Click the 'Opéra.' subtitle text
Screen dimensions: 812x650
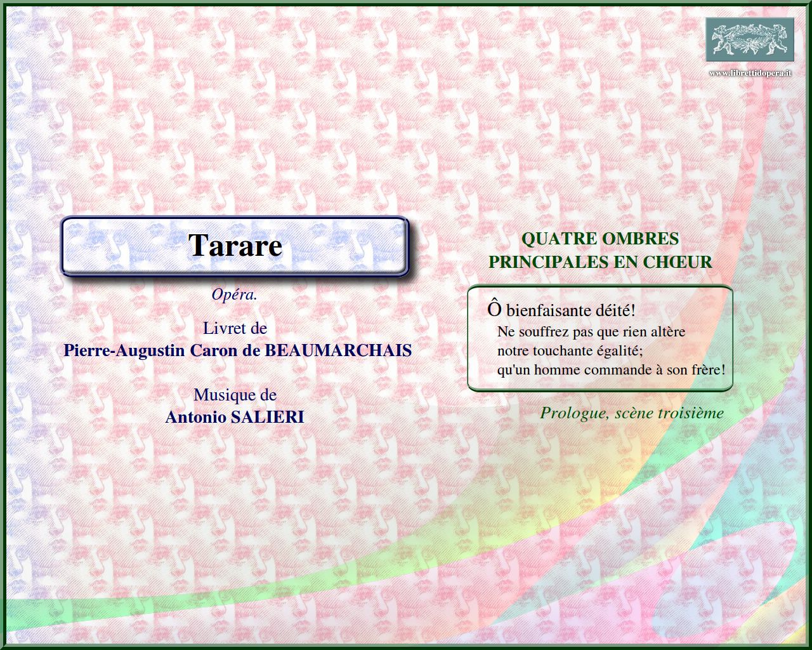(235, 295)
